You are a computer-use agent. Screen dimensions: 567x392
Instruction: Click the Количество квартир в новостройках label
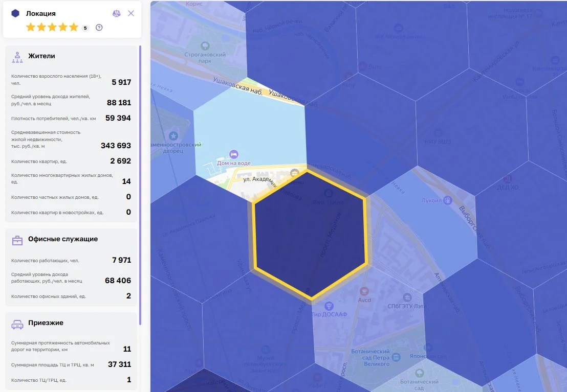click(x=57, y=213)
